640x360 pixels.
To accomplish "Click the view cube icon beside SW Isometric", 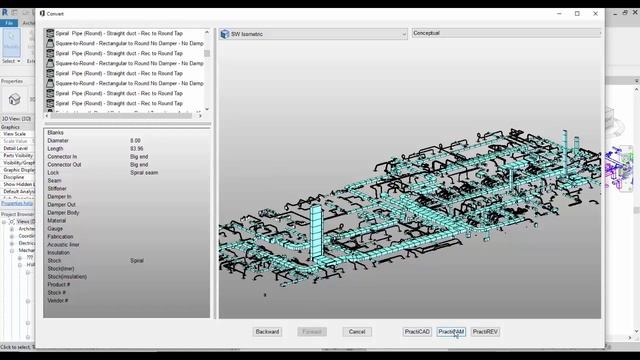I will (225, 34).
